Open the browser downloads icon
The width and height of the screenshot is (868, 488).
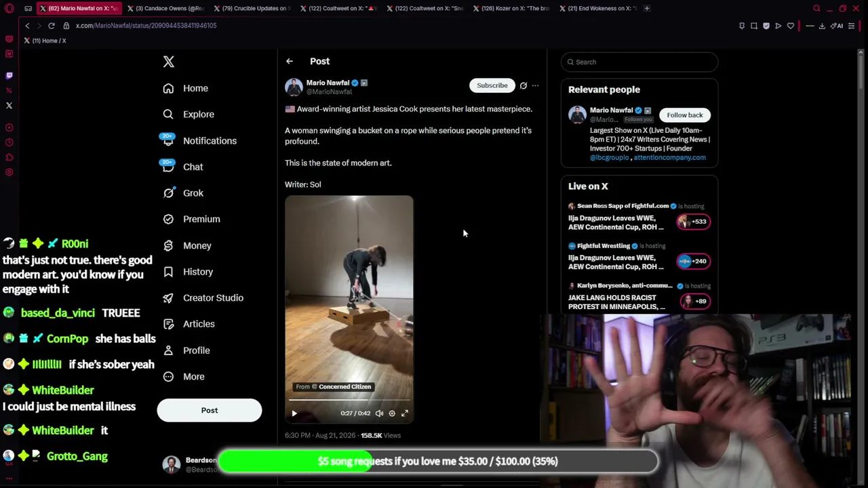[822, 26]
